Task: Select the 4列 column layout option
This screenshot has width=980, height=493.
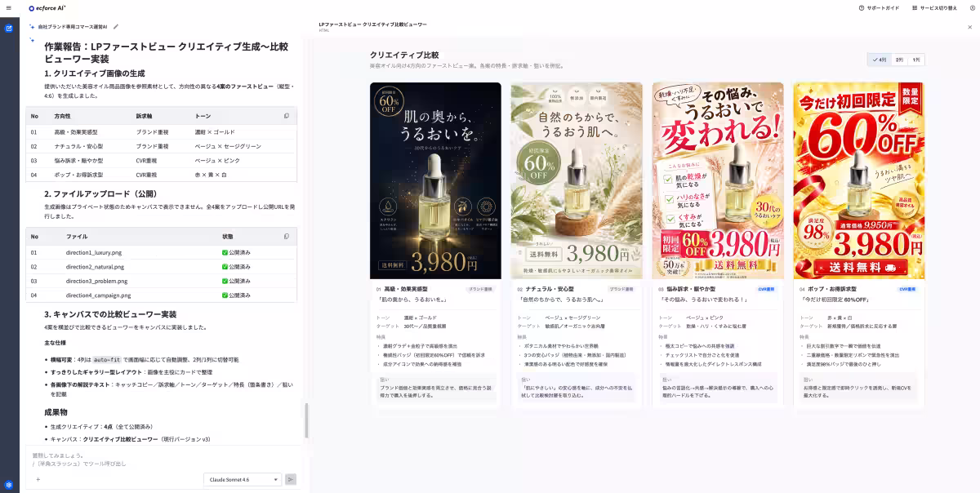Action: click(880, 60)
